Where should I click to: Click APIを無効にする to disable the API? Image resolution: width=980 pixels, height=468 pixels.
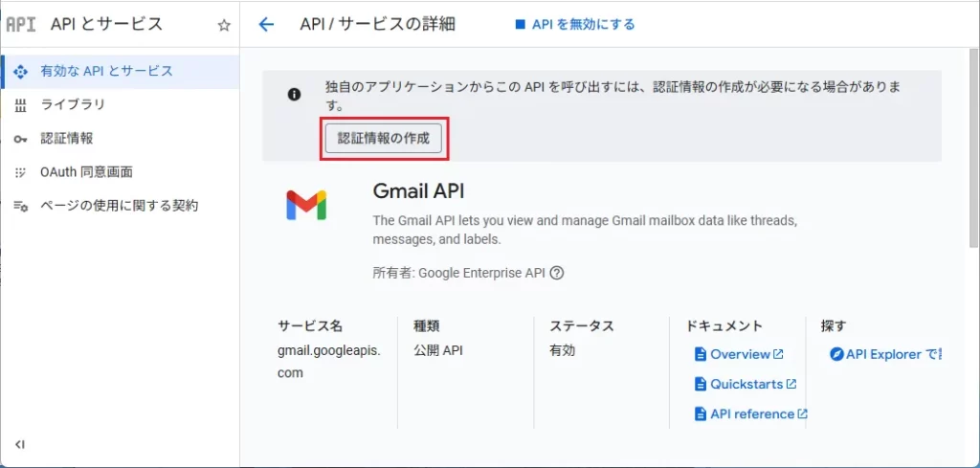point(575,24)
